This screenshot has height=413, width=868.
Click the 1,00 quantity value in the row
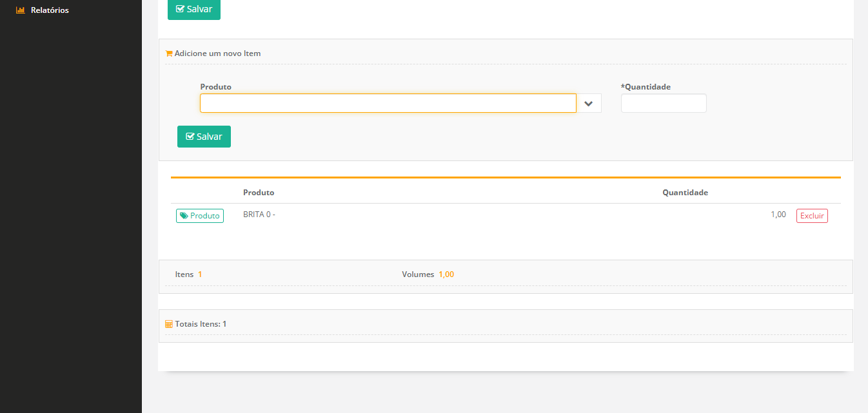click(778, 215)
